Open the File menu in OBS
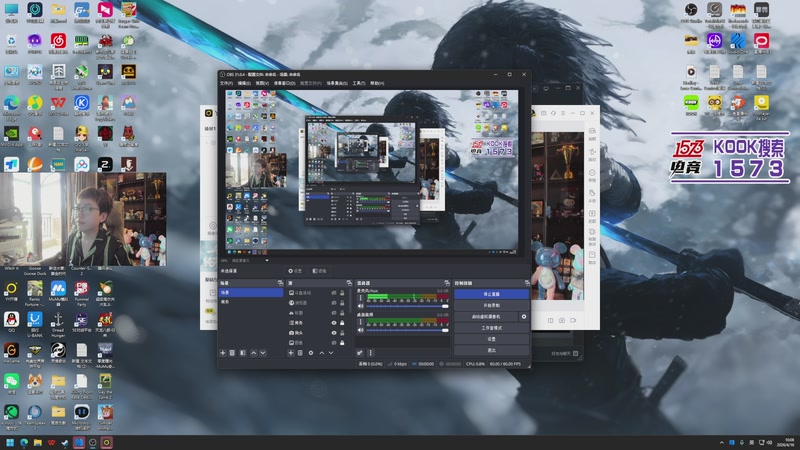 coord(226,83)
